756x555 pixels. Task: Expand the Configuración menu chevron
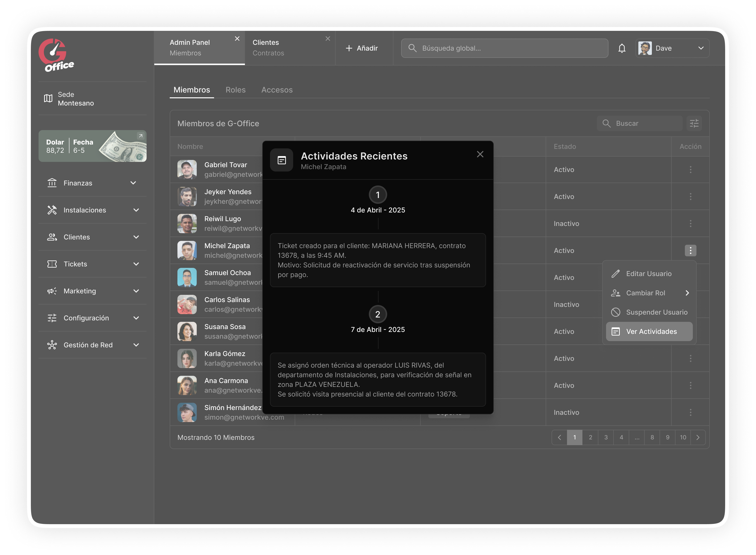pos(136,318)
